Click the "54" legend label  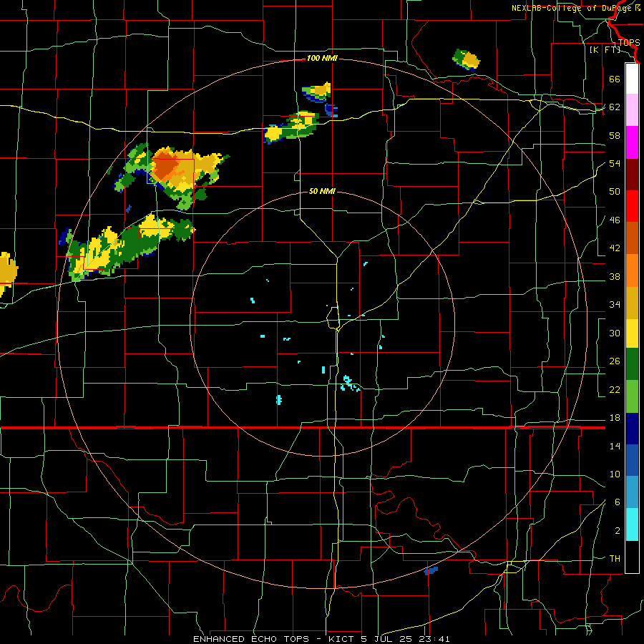coord(615,163)
